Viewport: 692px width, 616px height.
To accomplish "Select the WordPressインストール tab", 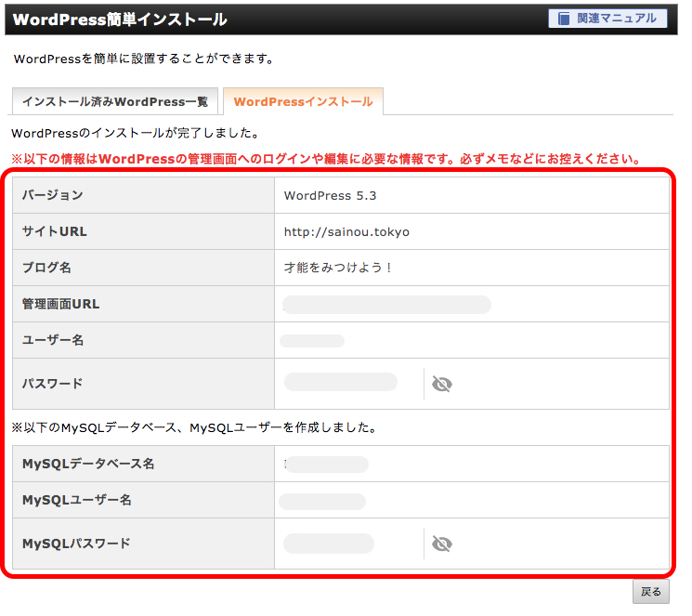I will (x=303, y=101).
